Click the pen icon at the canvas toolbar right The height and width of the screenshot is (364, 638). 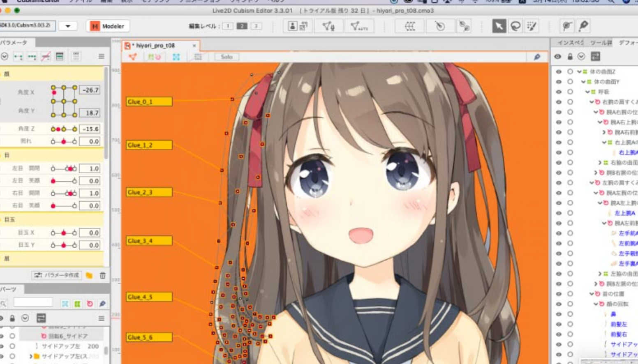click(x=537, y=57)
